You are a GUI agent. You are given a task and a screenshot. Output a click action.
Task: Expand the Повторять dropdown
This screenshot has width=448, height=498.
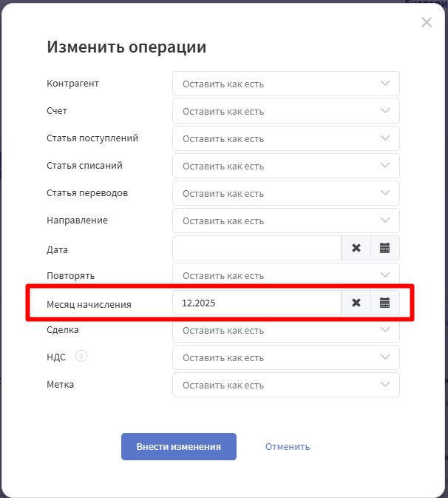(285, 275)
